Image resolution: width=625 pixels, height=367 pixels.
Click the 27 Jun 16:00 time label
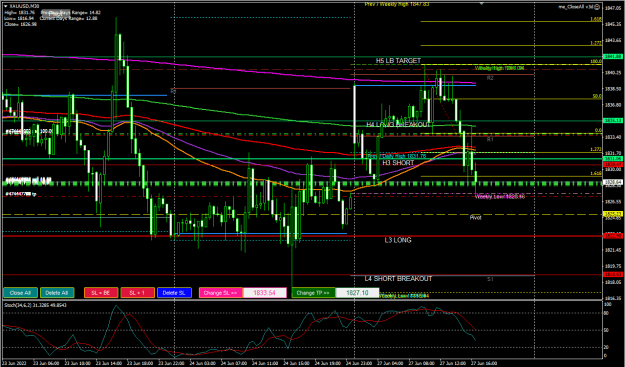(483, 363)
